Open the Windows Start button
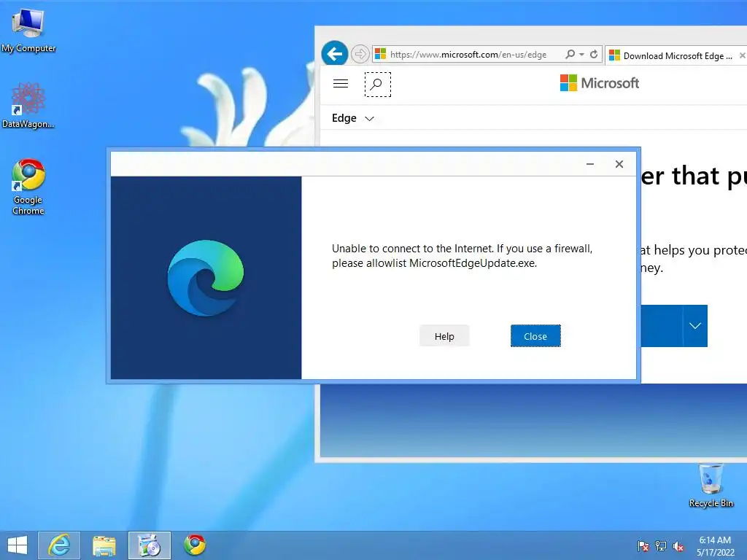The image size is (747, 560). point(18,545)
